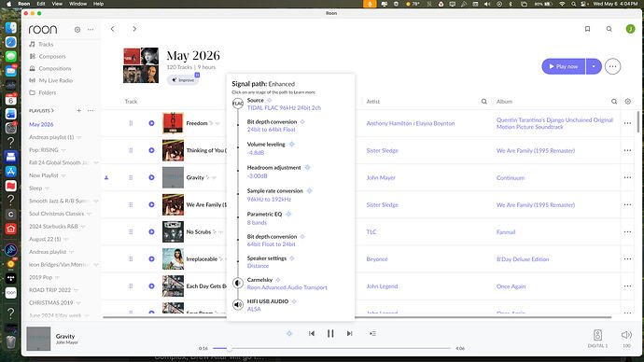The image size is (644, 362).
Task: Open the DIGITAL 1 zone selector
Action: pyautogui.click(x=597, y=338)
